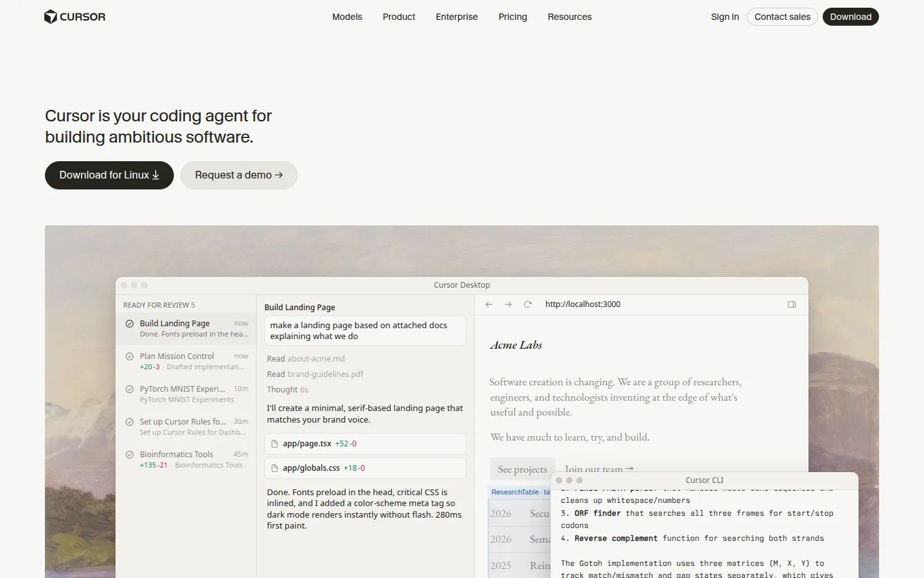This screenshot has width=924, height=578.
Task: Click the Cursor logo in the header
Action: pyautogui.click(x=75, y=17)
